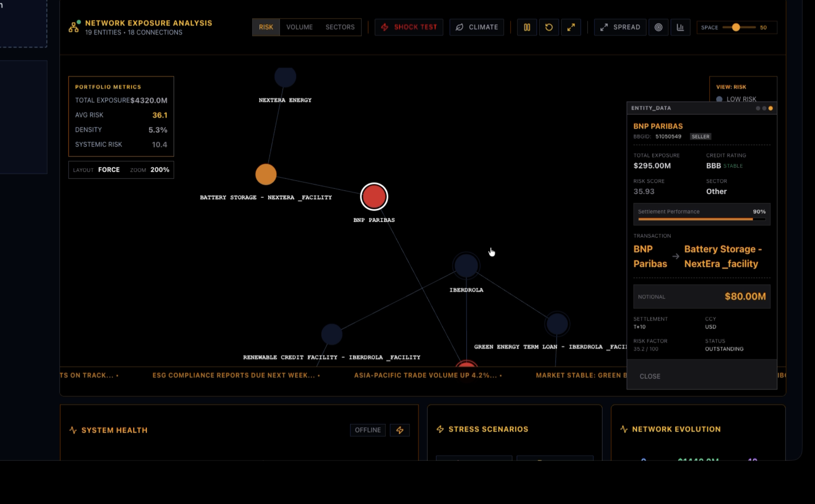
Task: Select the Risk view tab
Action: [266, 27]
